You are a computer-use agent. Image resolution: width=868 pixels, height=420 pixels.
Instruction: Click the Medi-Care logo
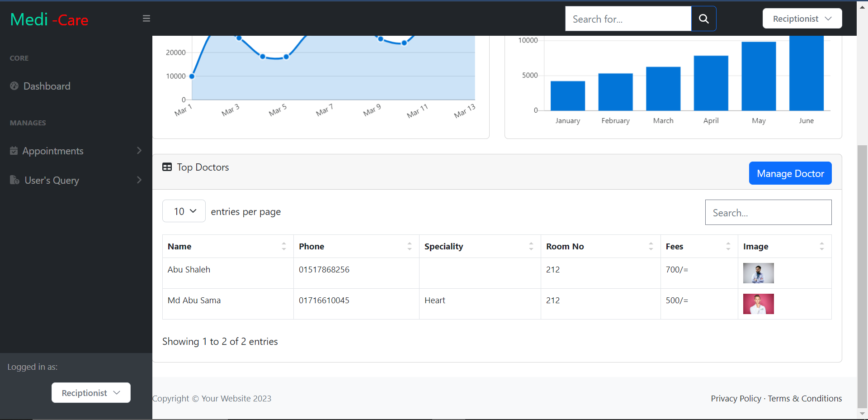49,19
